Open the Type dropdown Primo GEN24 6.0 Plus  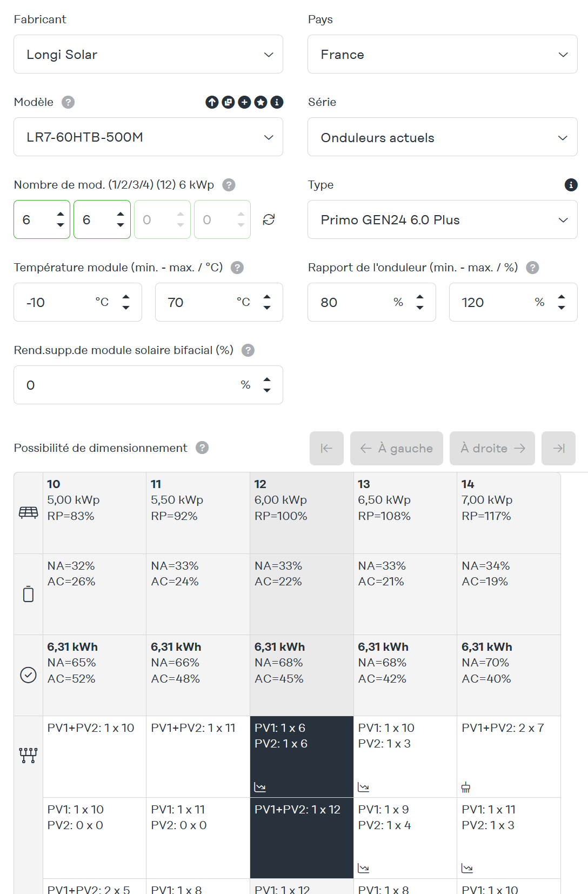tap(443, 219)
